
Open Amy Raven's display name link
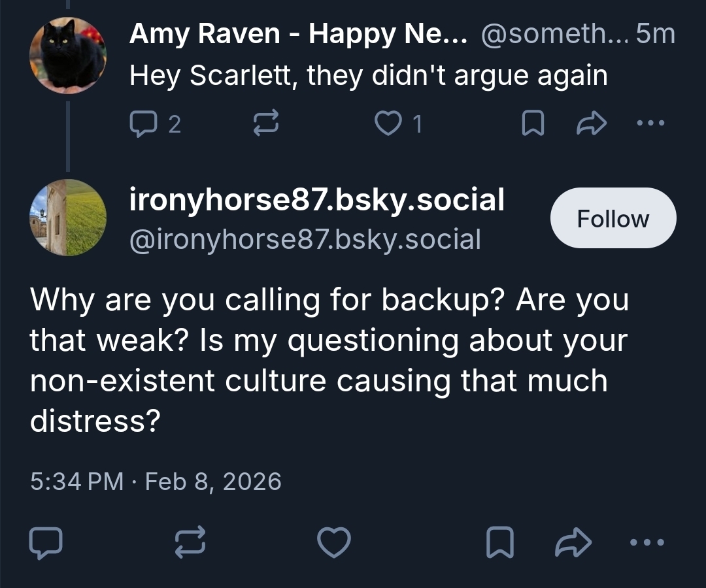298,34
